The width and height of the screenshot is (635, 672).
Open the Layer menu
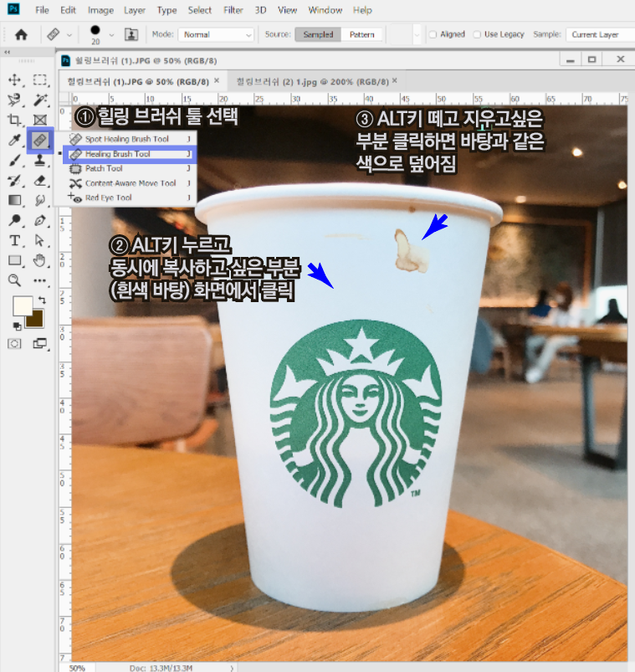point(135,10)
